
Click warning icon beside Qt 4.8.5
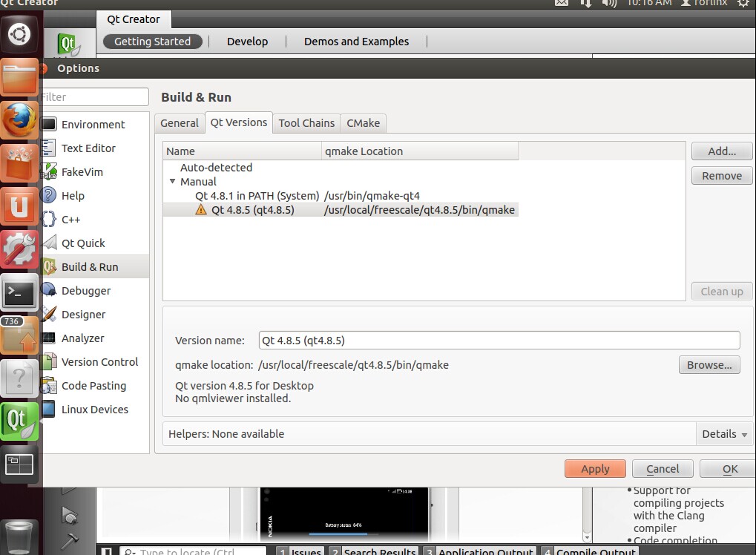tap(201, 210)
